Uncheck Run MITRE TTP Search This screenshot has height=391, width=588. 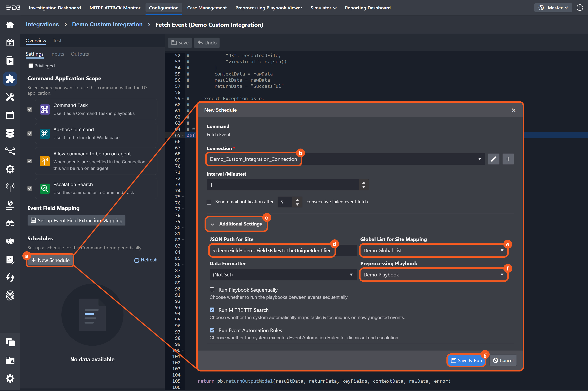click(x=212, y=310)
